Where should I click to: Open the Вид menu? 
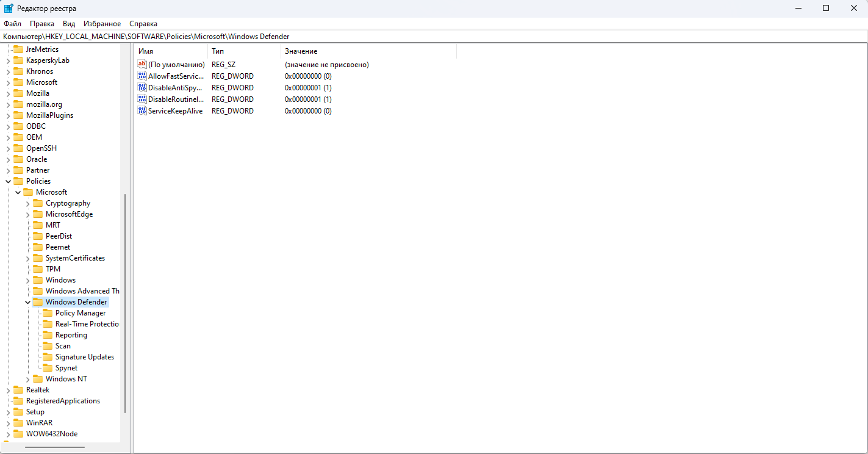(69, 23)
